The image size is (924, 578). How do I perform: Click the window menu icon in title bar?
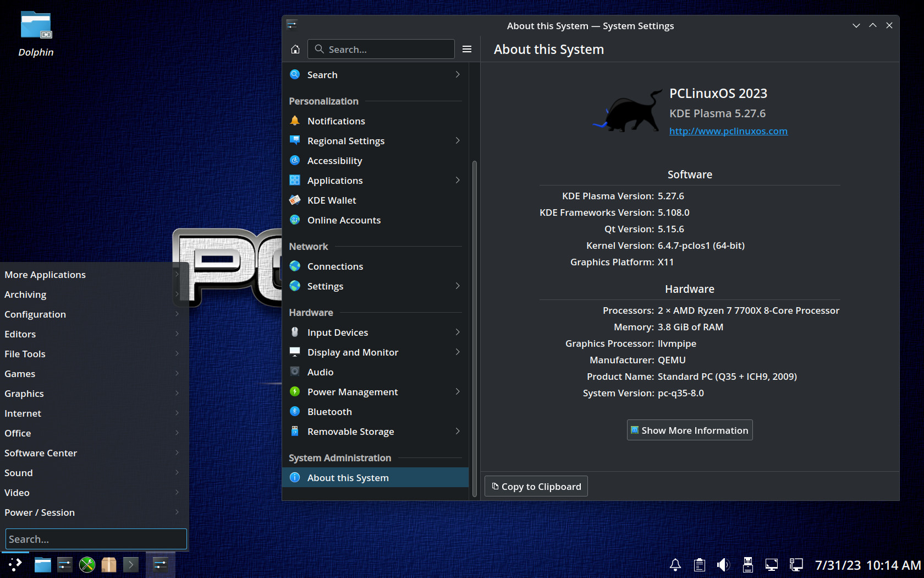pyautogui.click(x=292, y=25)
